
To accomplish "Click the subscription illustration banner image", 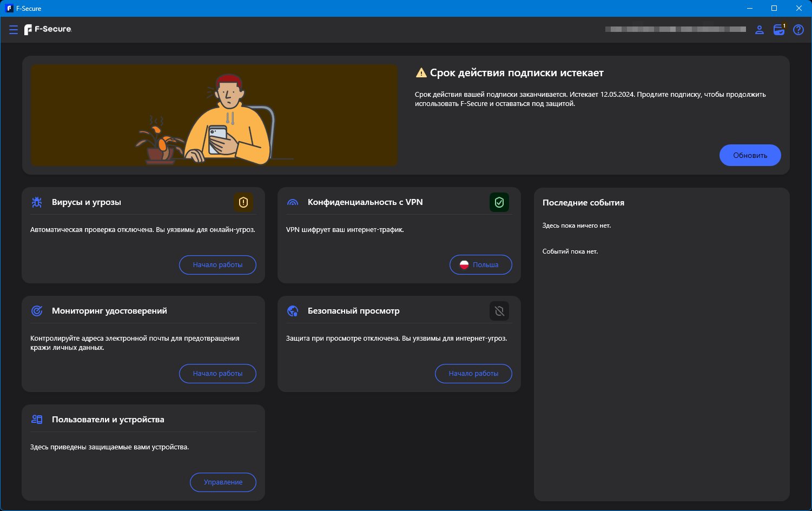I will tap(214, 115).
